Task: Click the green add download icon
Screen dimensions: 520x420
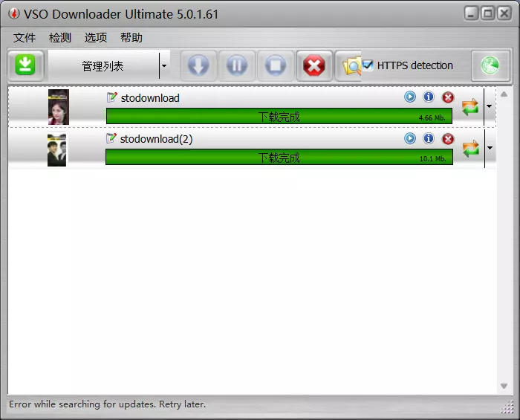Action: click(26, 65)
